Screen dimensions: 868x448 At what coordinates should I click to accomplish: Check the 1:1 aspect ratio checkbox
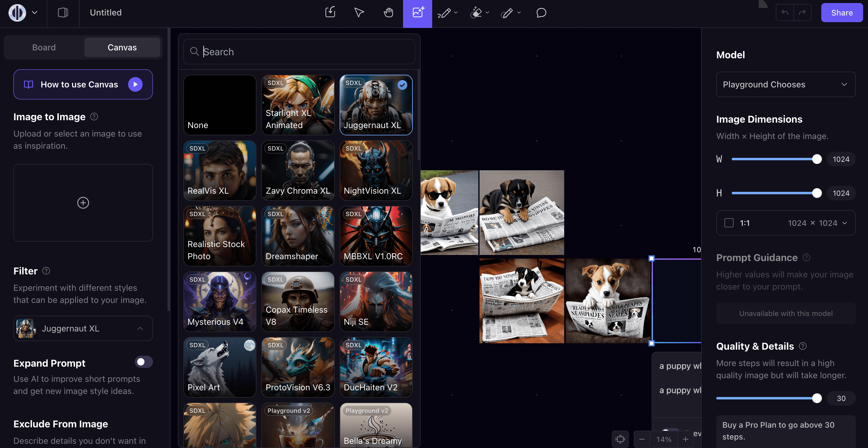click(x=729, y=223)
